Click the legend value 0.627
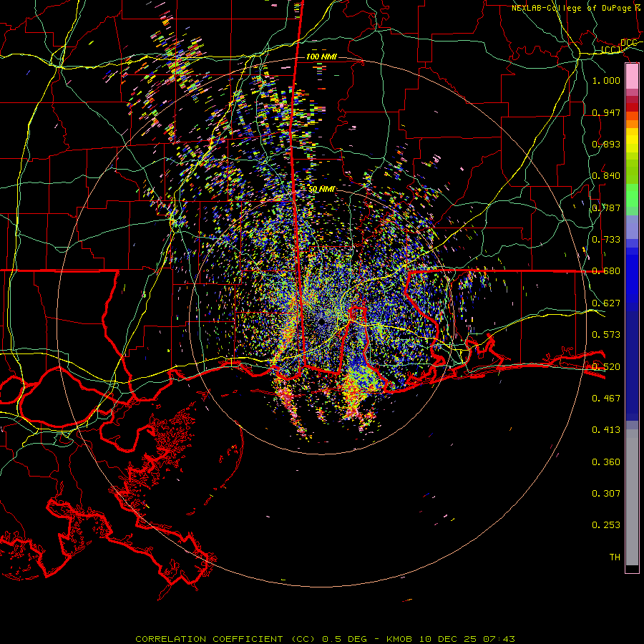 [x=606, y=303]
